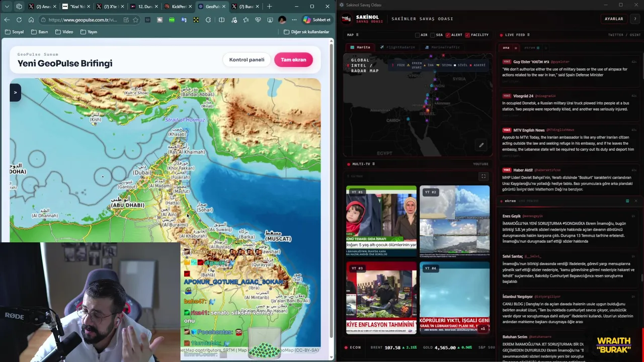Open the Sohbet et Copilot button
644x362 pixels.
point(317,20)
